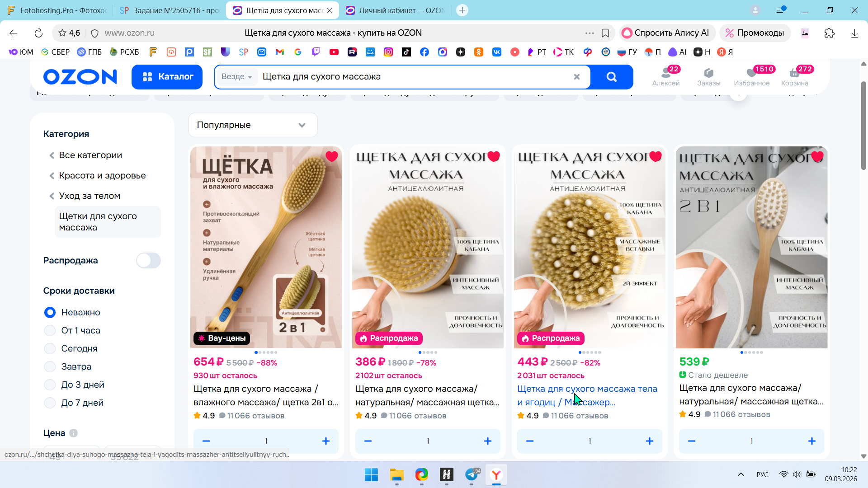Open the Популярные sorting dropdown
Image resolution: width=868 pixels, height=488 pixels.
252,125
